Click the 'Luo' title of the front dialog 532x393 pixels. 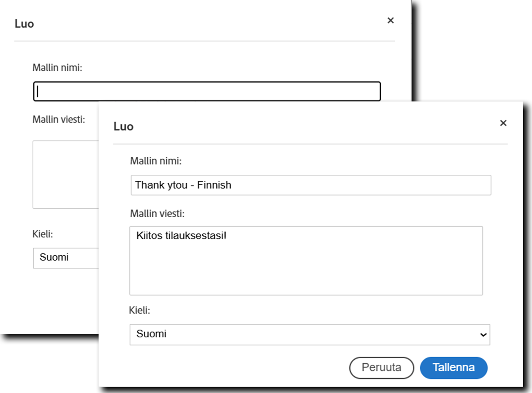(123, 126)
